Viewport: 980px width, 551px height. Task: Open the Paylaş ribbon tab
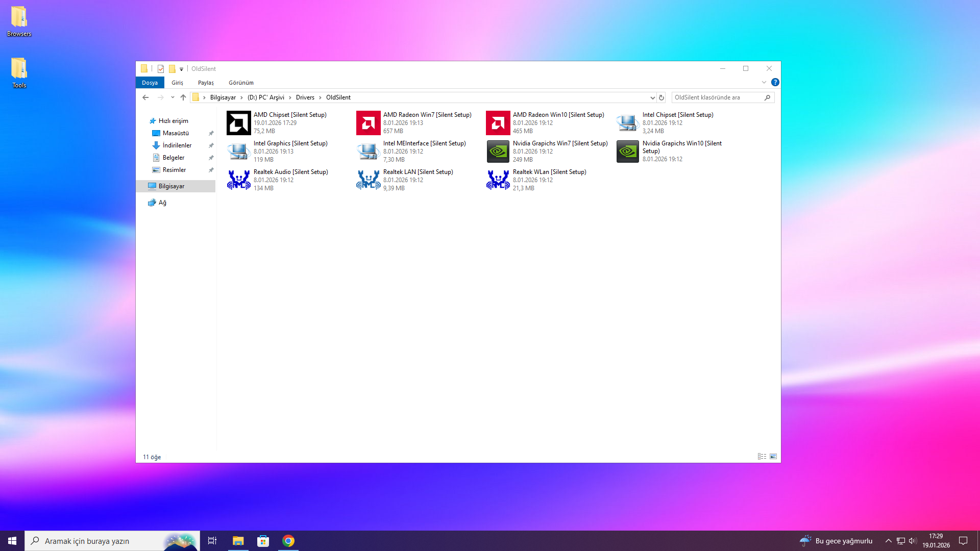206,83
